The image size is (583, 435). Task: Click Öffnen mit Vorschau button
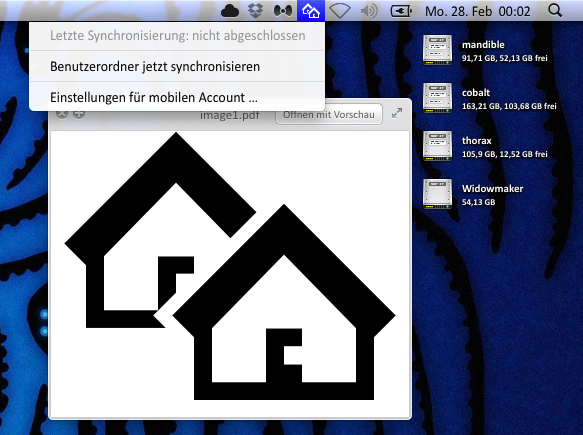(329, 115)
